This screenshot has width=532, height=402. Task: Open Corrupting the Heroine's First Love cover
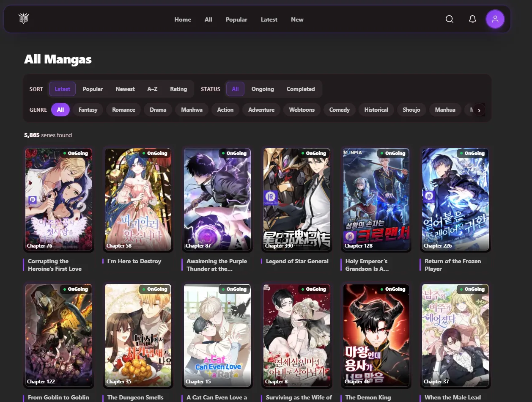click(x=58, y=199)
